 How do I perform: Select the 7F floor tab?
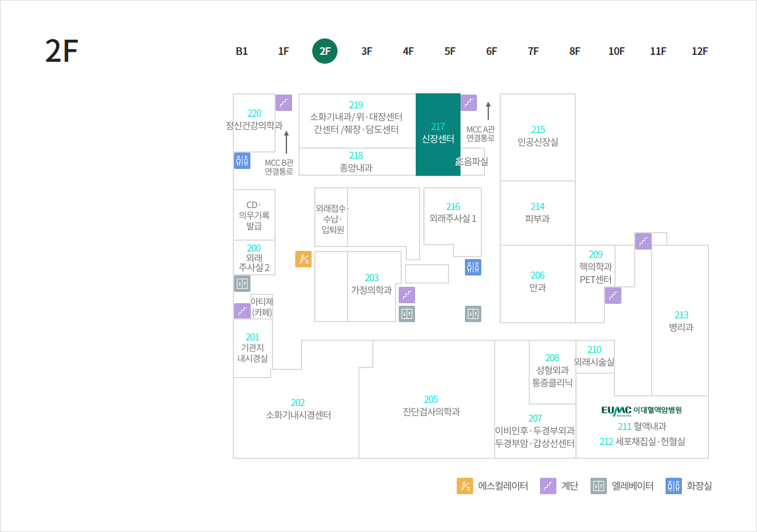533,52
